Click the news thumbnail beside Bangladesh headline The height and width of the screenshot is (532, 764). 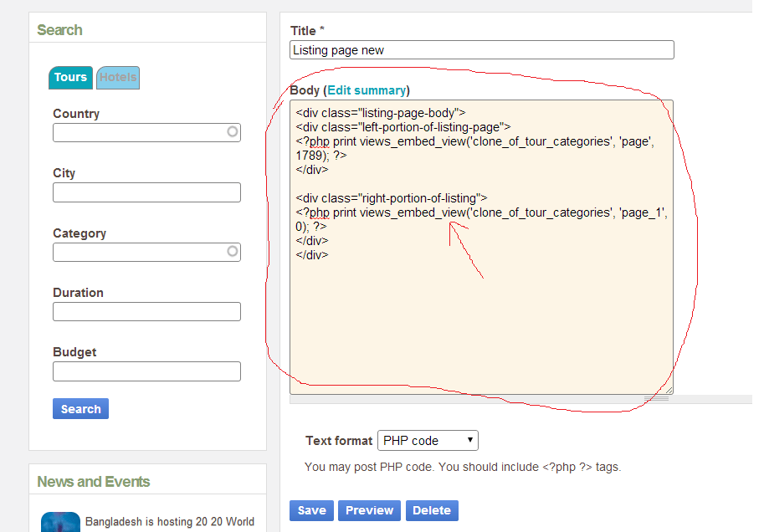click(x=60, y=522)
